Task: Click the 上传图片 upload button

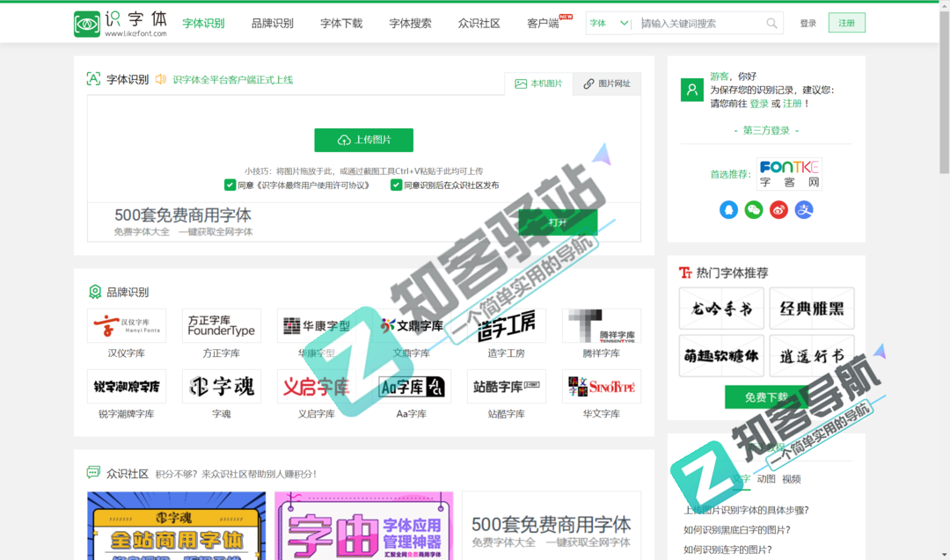Action: 363,140
